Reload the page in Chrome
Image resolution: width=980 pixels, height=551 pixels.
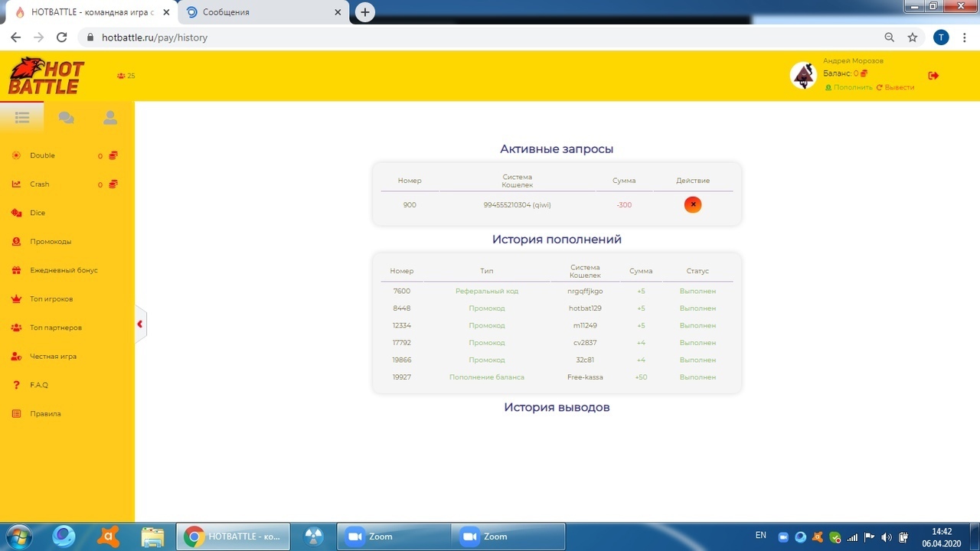(x=62, y=37)
